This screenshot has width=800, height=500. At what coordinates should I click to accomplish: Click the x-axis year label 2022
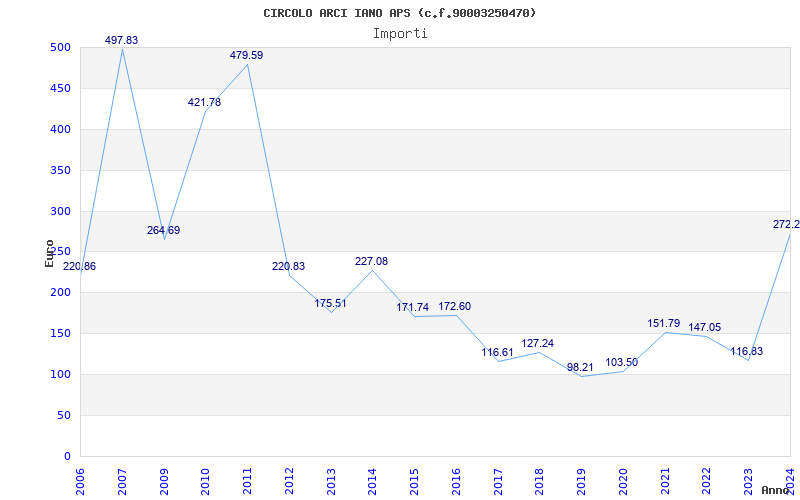click(x=707, y=482)
